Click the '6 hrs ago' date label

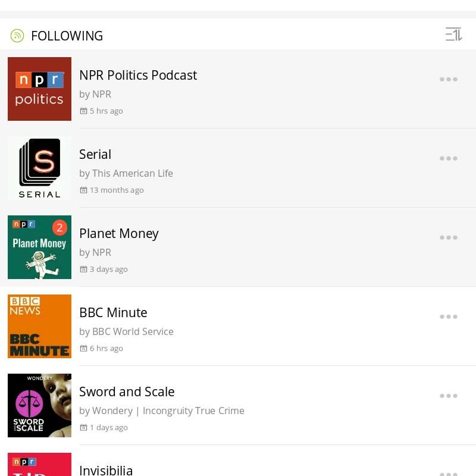pos(107,348)
